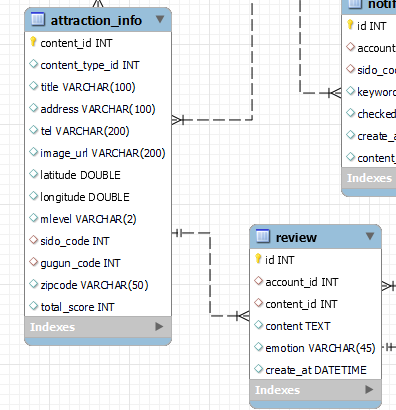Collapse the review table with its header arrow
Screen dimensions: 396x410
tap(370, 236)
